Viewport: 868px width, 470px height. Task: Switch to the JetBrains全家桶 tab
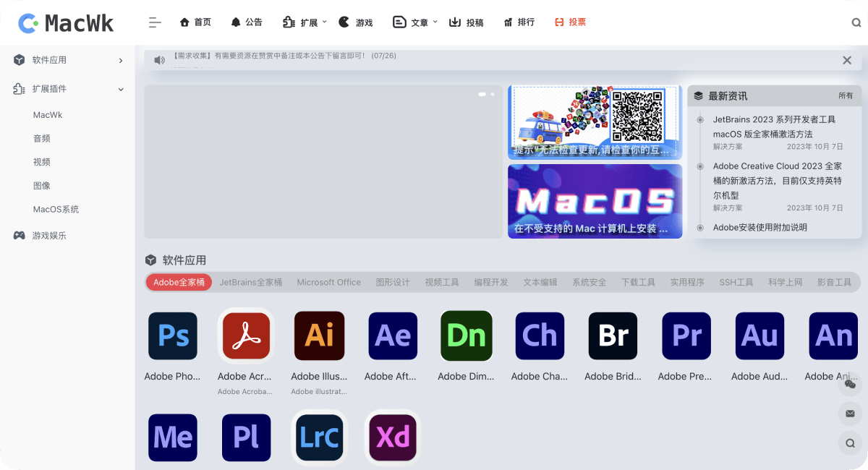coord(251,282)
